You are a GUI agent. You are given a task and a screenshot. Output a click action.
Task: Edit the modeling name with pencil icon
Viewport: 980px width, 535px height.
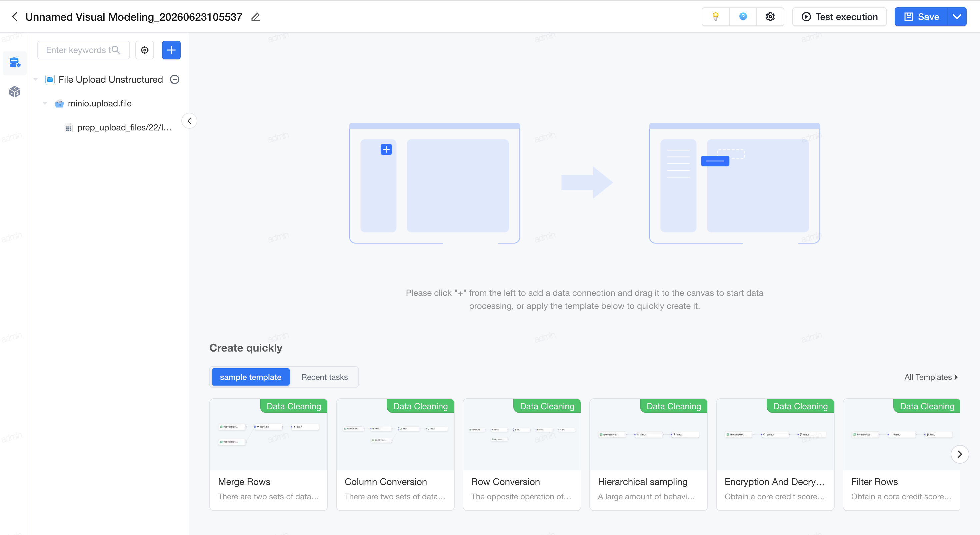pyautogui.click(x=256, y=17)
